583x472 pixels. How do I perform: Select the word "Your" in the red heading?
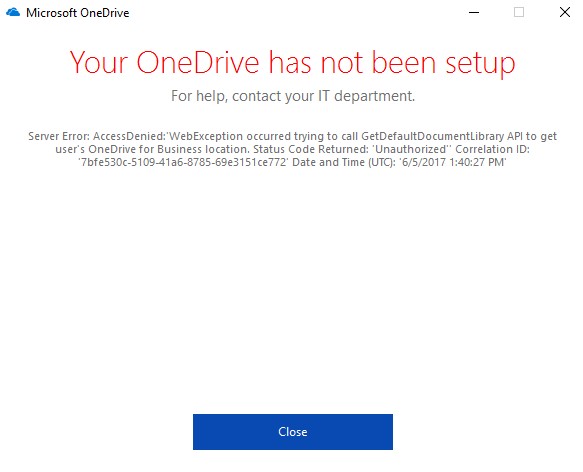click(x=99, y=62)
